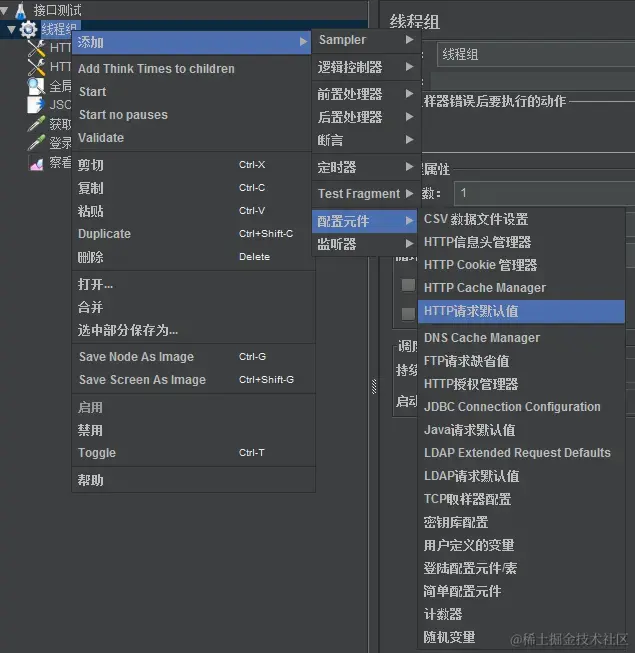Add 登陆配置元件/素
The width and height of the screenshot is (635, 653).
(x=521, y=568)
